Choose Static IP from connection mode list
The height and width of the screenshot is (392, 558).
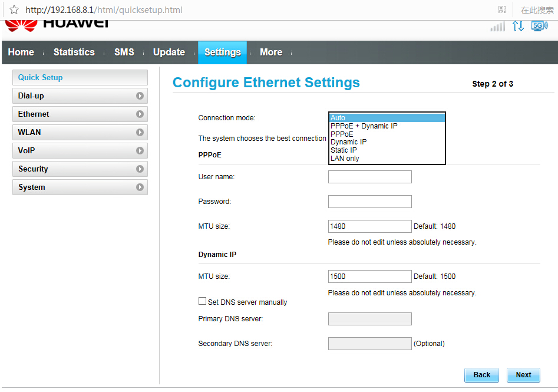point(344,150)
